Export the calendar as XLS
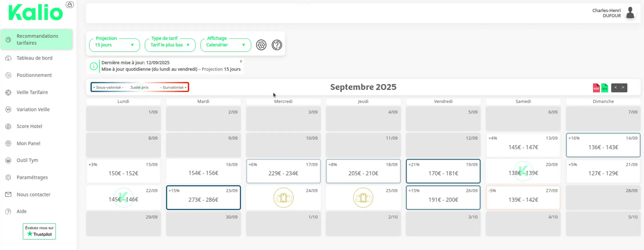644x250 pixels. coord(605,88)
